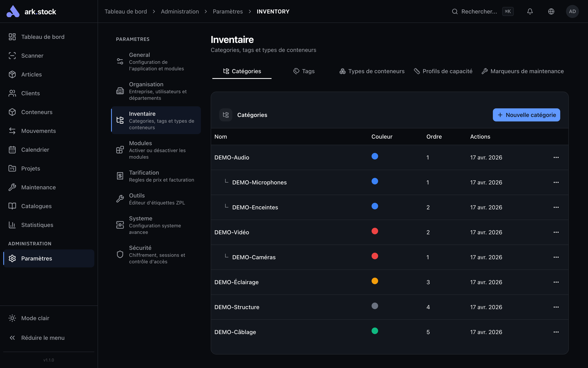Go to Articles in the sidebar
Screen dimensions: 588x368
point(49,74)
